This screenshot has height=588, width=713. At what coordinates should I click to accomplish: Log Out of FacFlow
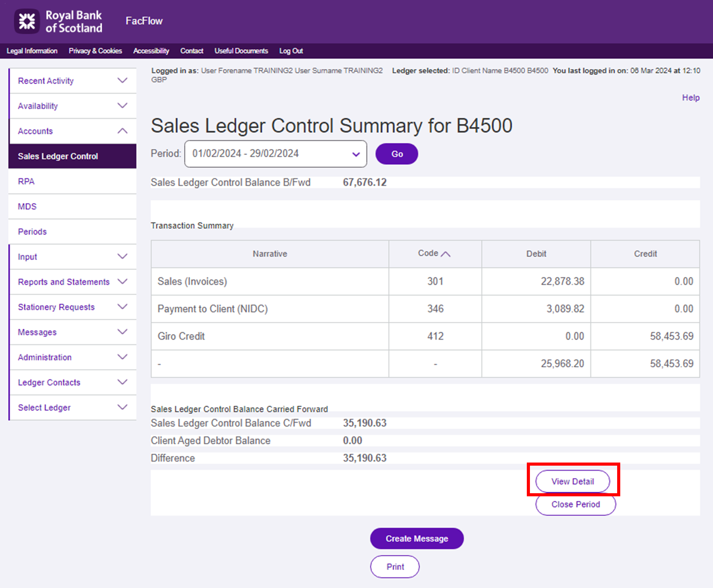click(x=291, y=51)
